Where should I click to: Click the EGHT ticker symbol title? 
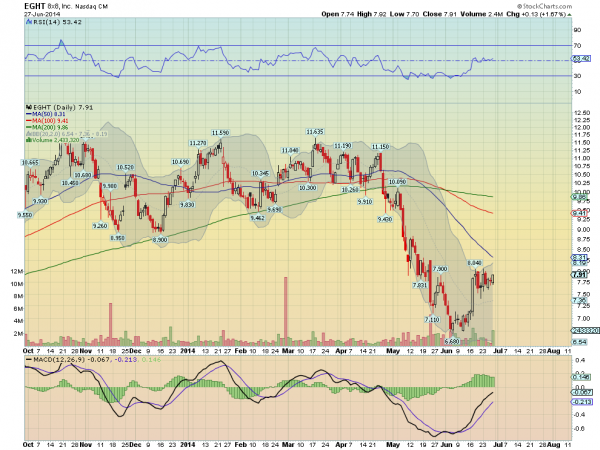pos(34,6)
